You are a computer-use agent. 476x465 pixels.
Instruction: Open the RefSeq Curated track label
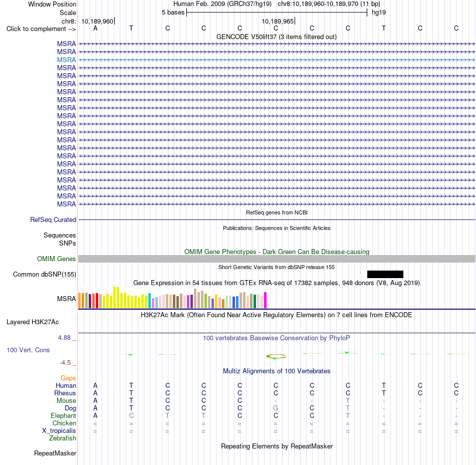point(53,220)
